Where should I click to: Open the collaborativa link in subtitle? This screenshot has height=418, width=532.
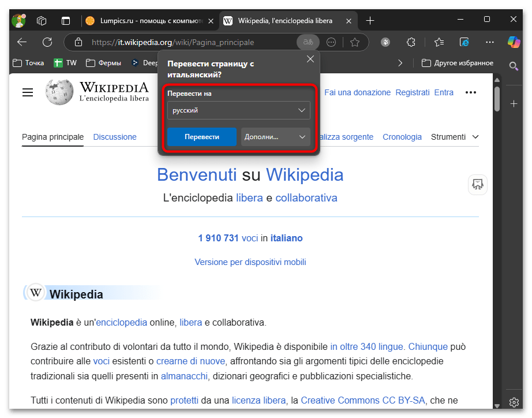click(x=306, y=198)
